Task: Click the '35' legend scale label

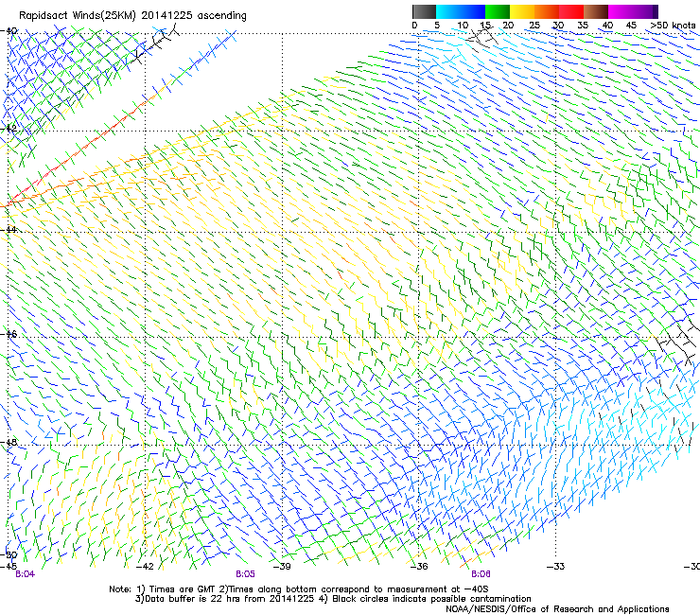Action: [583, 26]
